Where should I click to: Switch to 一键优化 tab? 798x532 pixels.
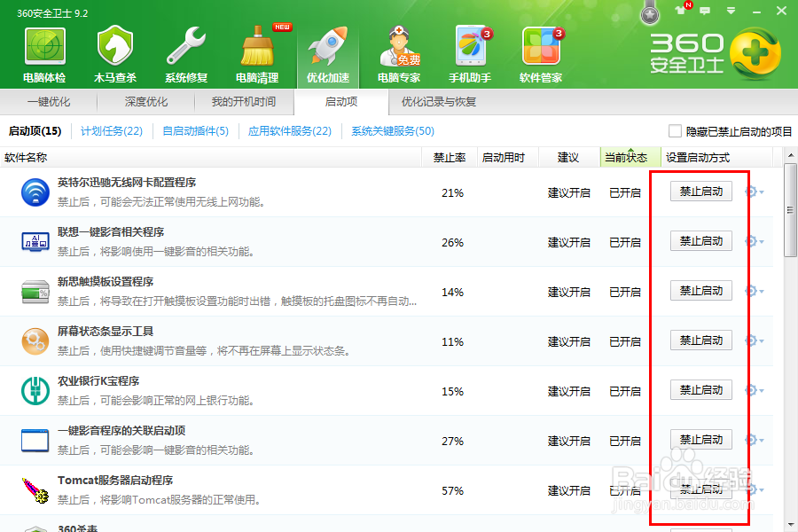click(49, 102)
